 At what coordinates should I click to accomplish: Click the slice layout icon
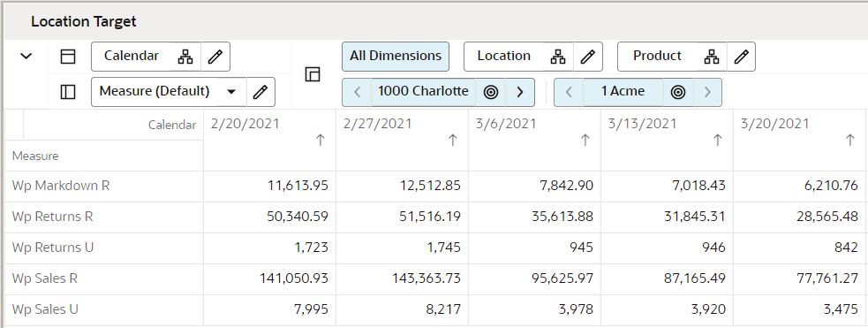point(313,74)
